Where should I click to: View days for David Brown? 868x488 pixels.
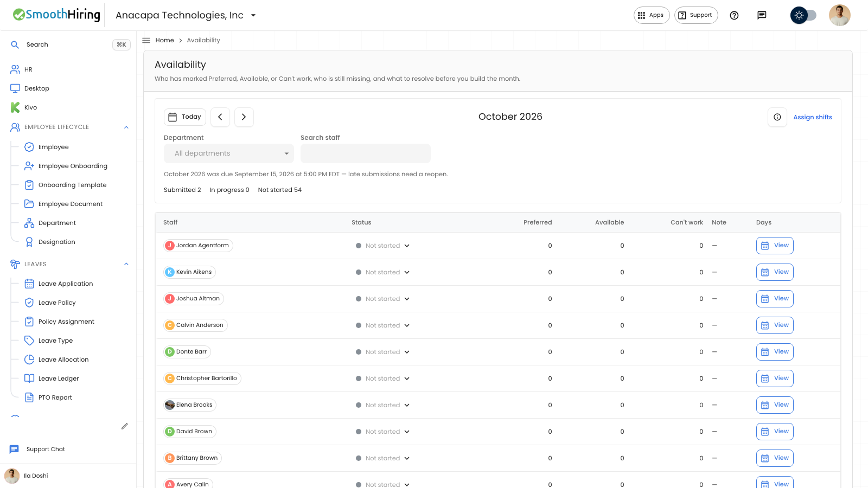pos(775,432)
